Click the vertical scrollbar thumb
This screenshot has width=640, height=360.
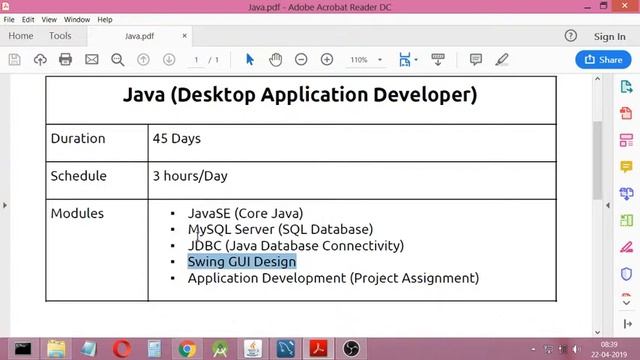point(598,160)
